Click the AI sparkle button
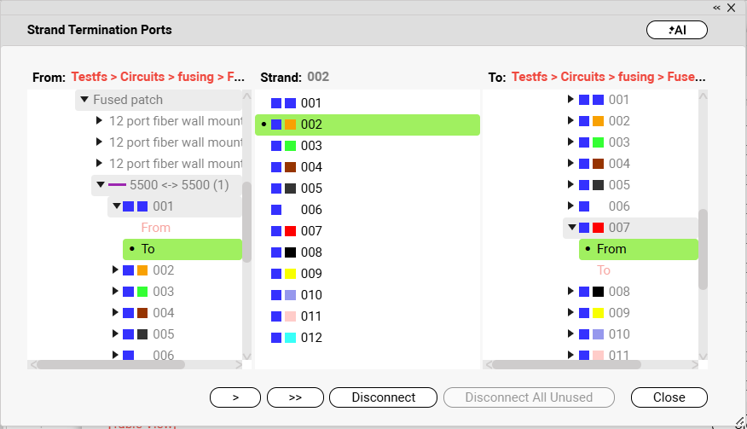The image size is (747, 429). pos(676,30)
